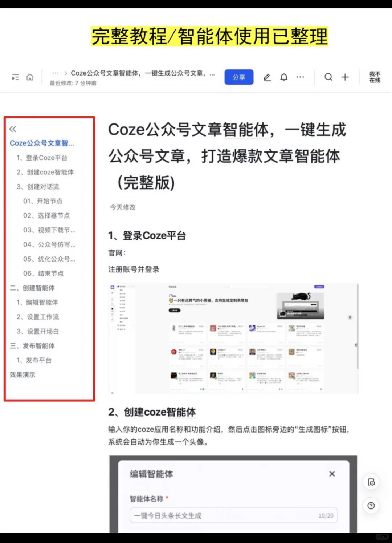Go to home via house icon
The image size is (392, 543).
pos(30,77)
